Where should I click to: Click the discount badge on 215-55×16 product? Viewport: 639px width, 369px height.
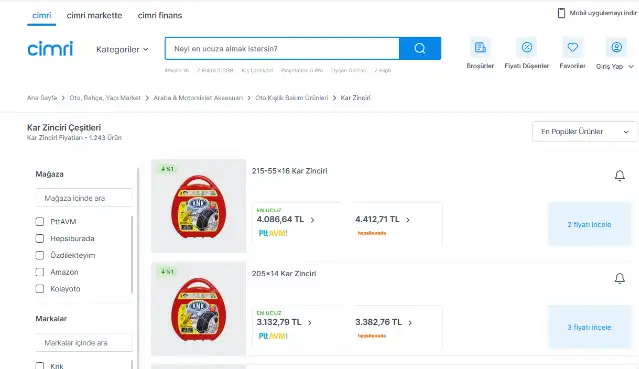(x=167, y=169)
